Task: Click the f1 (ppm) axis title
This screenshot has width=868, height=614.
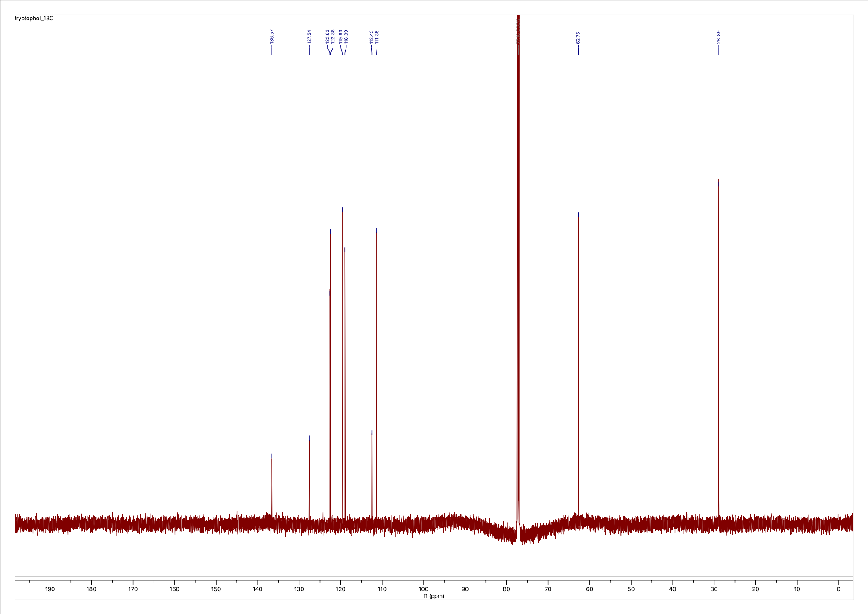Action: [434, 596]
